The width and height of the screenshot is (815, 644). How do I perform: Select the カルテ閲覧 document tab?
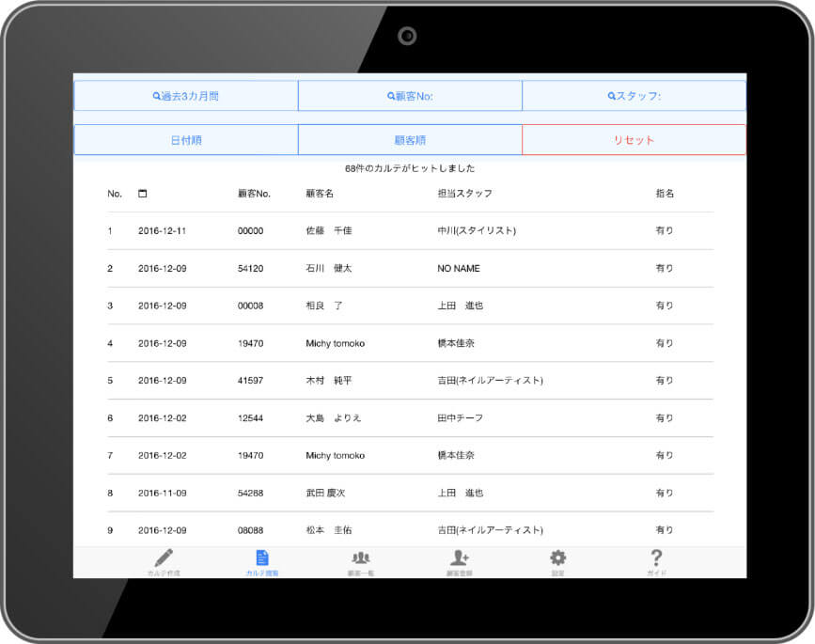pos(262,562)
